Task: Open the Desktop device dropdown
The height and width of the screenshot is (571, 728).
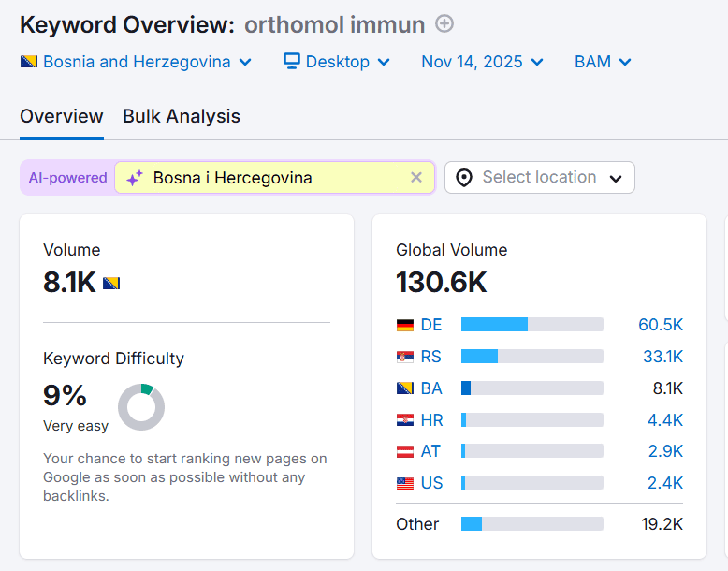Action: (x=337, y=62)
